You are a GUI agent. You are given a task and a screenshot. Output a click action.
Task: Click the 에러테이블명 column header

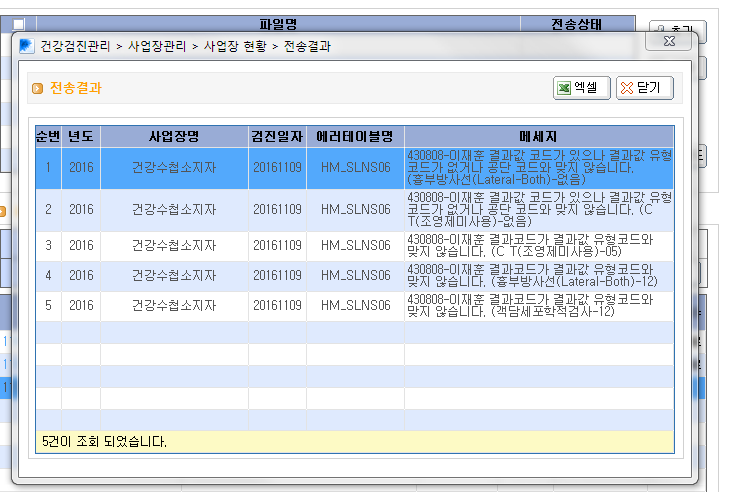pyautogui.click(x=355, y=137)
